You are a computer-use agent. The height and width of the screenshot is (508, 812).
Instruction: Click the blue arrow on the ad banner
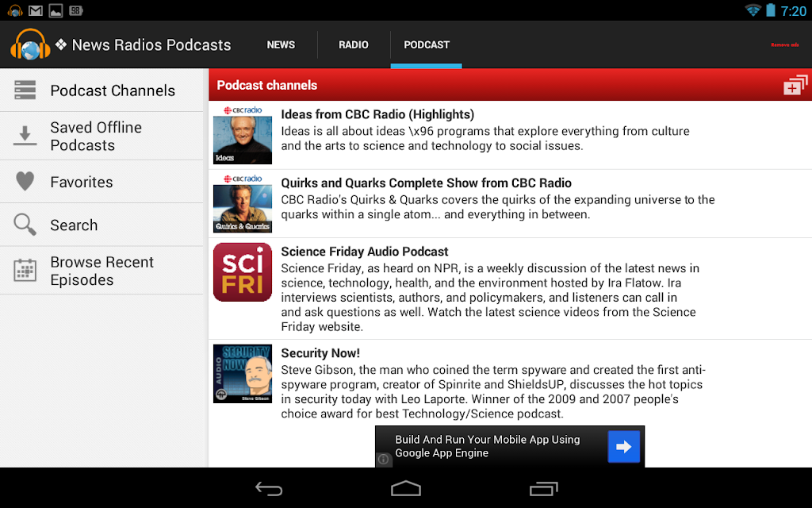[623, 446]
